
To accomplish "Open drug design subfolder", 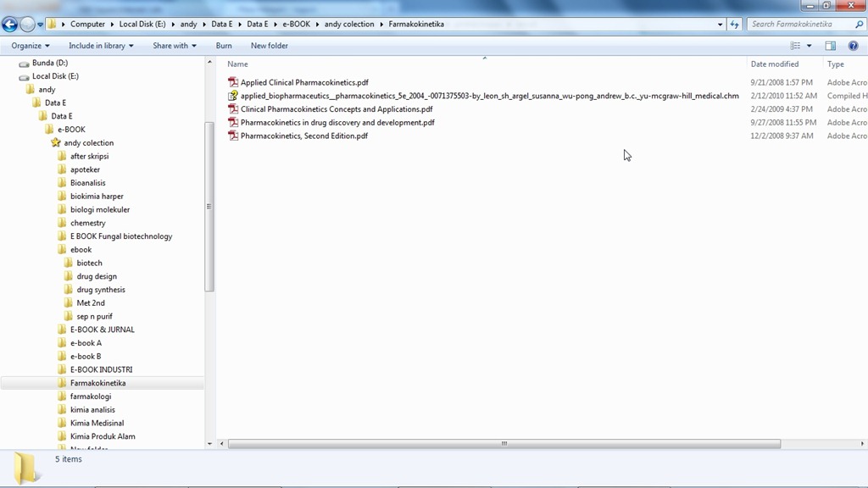I will point(97,276).
